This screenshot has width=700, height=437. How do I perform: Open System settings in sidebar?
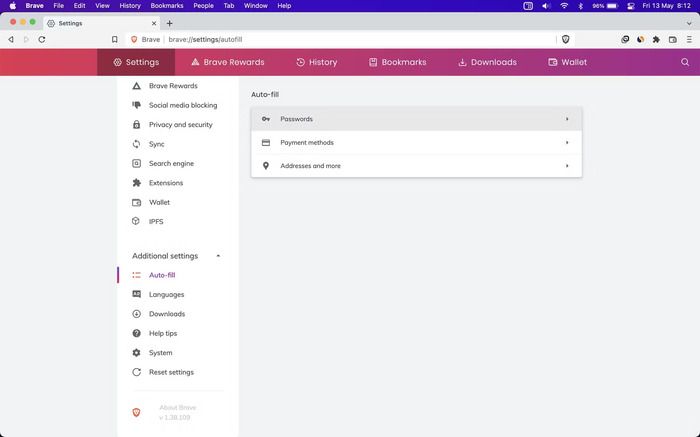160,353
